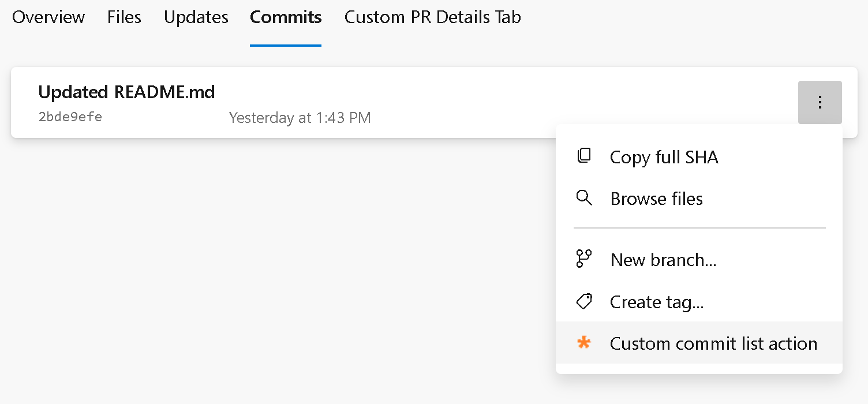Click the commit hash 2bde9efe
868x404 pixels.
point(70,117)
